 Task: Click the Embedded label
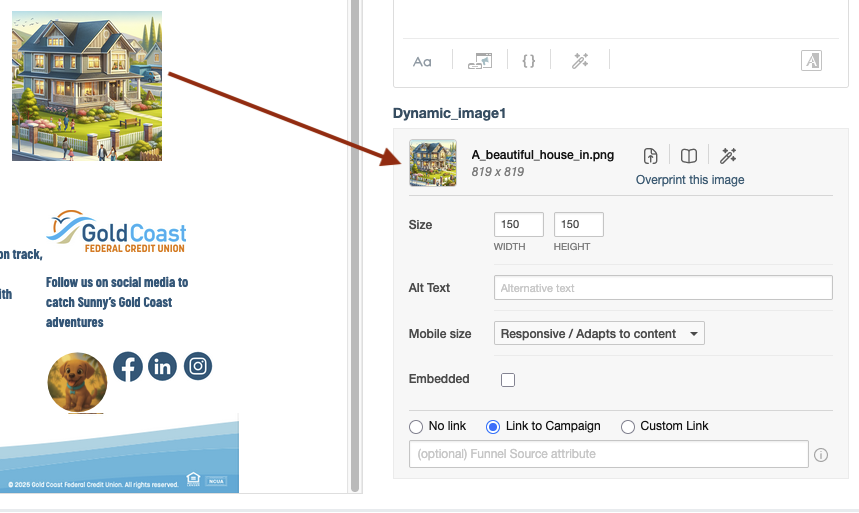(x=439, y=379)
